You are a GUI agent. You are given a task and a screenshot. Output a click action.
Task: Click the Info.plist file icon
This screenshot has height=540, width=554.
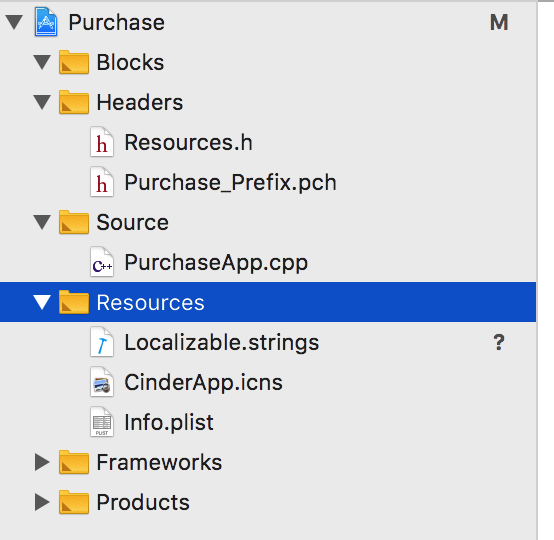click(x=102, y=422)
